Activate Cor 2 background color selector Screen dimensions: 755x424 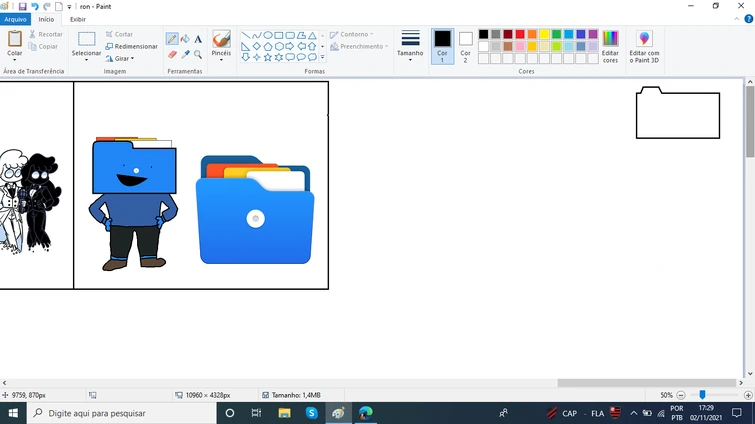465,45
